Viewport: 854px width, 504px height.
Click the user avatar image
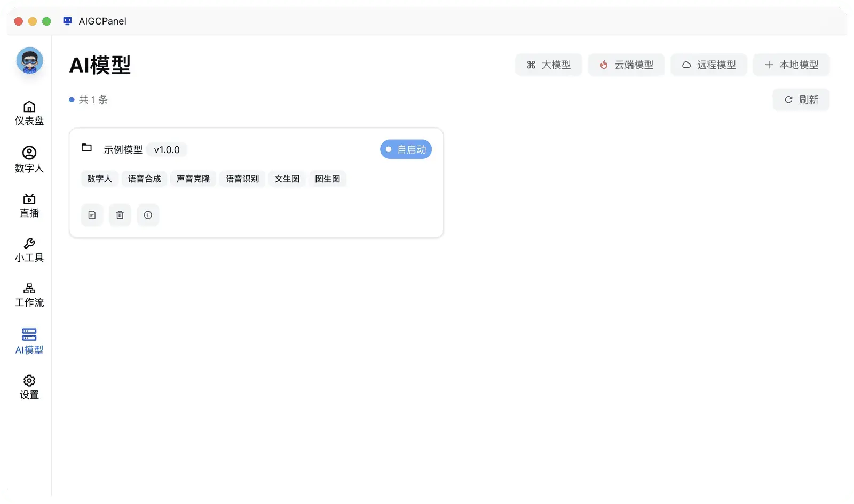29,60
